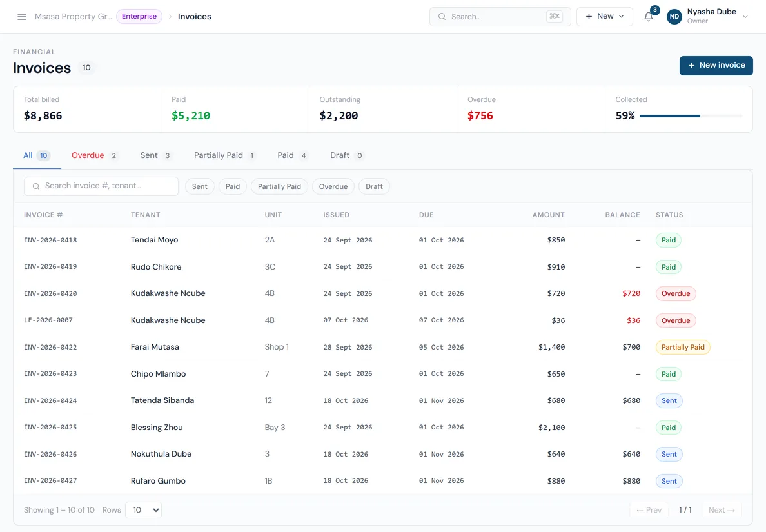Click the $2,200 outstanding total
766x532 pixels.
click(x=339, y=116)
